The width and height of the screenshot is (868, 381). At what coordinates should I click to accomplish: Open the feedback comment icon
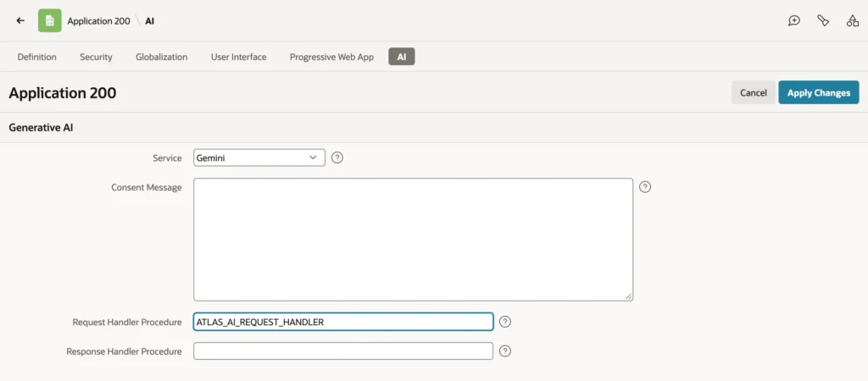[793, 21]
